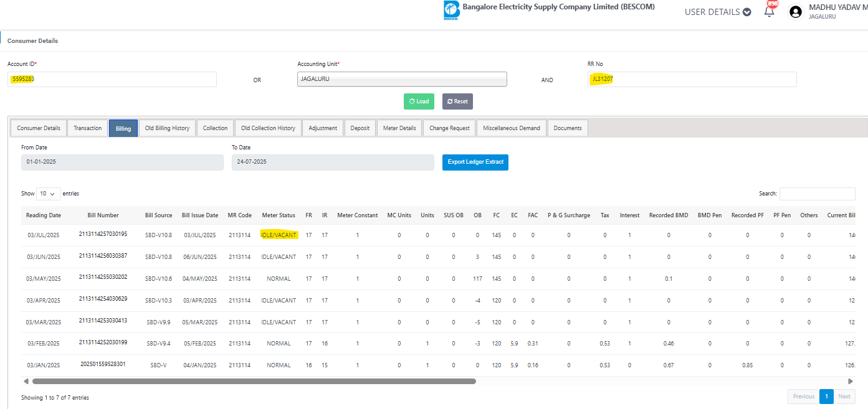Open the Accounting Unit JAGALURU combo box

pos(402,79)
